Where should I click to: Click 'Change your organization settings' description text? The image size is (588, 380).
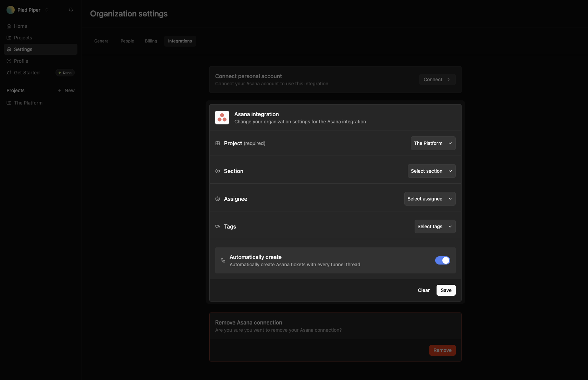(x=300, y=122)
